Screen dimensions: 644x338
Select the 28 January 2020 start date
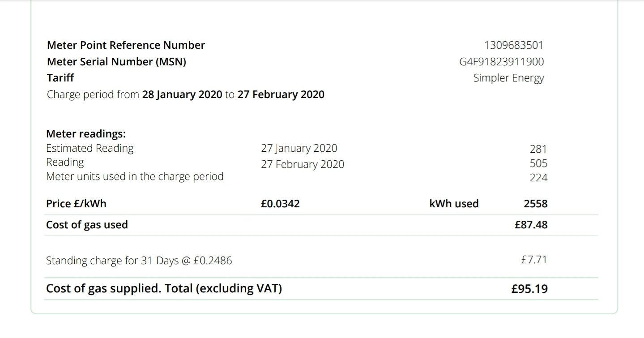pyautogui.click(x=182, y=94)
